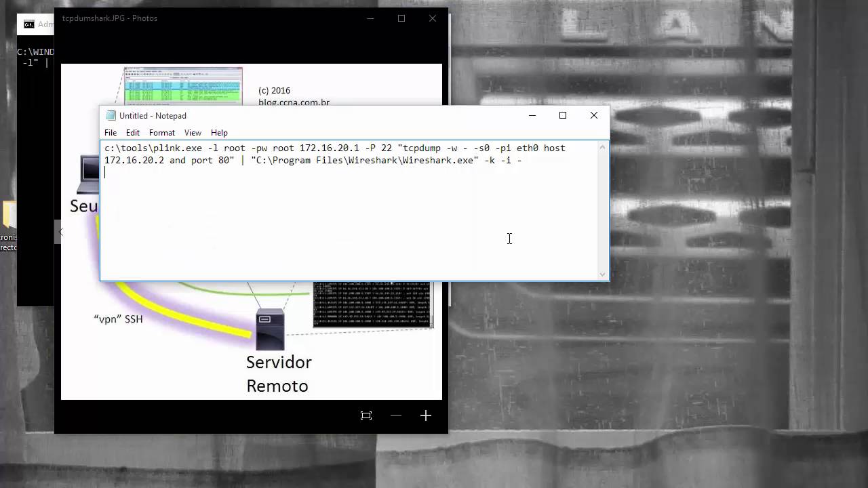Click the Notepad scrollbar down arrow

[x=603, y=274]
